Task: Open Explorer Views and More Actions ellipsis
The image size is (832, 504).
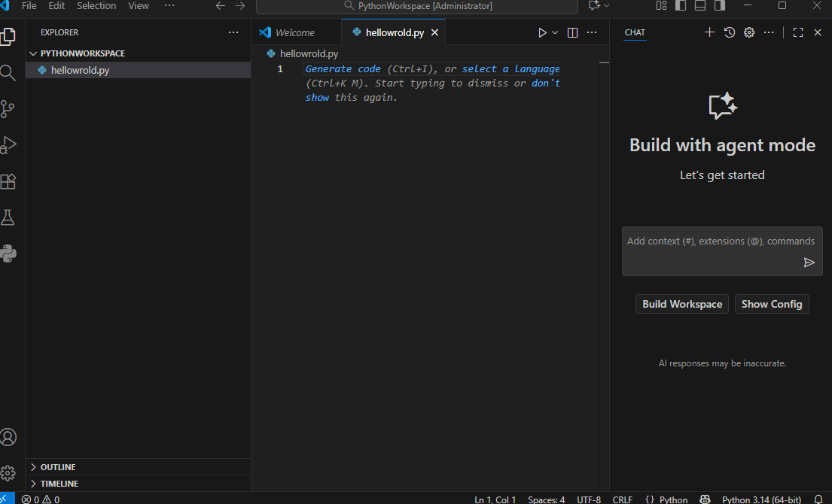Action: point(233,32)
